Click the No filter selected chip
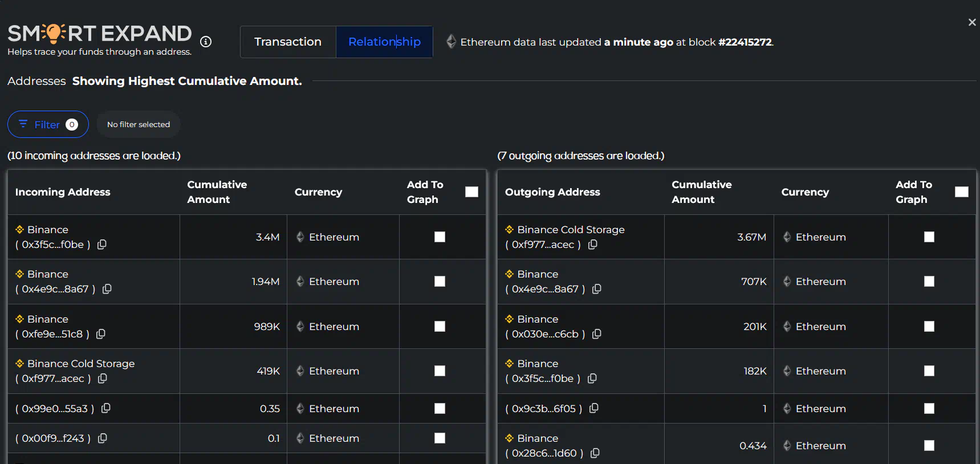 click(139, 124)
